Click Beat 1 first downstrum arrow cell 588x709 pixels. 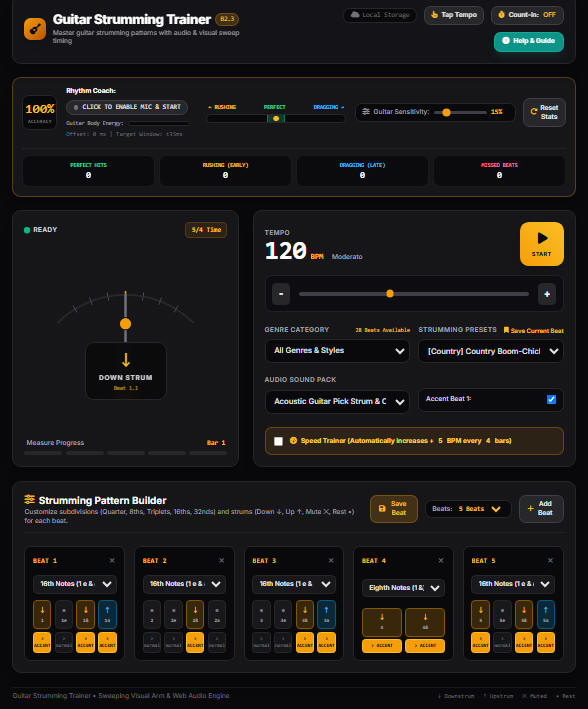(42, 614)
